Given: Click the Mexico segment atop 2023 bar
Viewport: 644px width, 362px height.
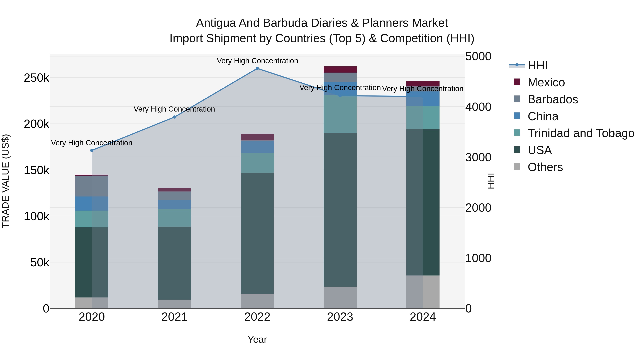Looking at the screenshot, I should [340, 70].
